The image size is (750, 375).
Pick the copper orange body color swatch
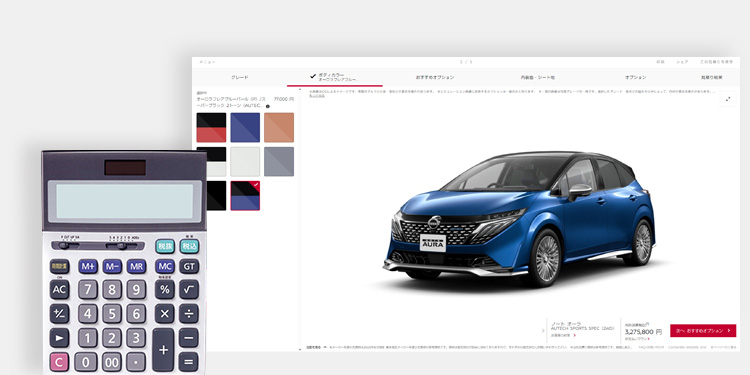279,127
